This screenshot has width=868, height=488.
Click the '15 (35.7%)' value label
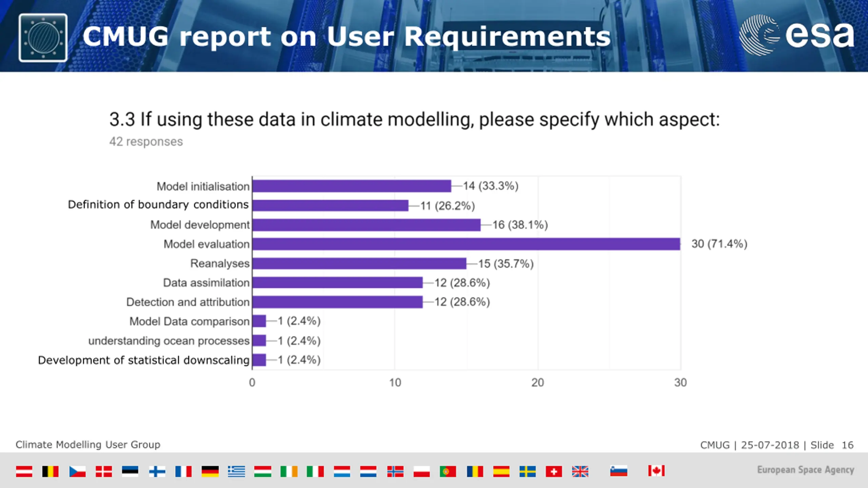pyautogui.click(x=506, y=264)
